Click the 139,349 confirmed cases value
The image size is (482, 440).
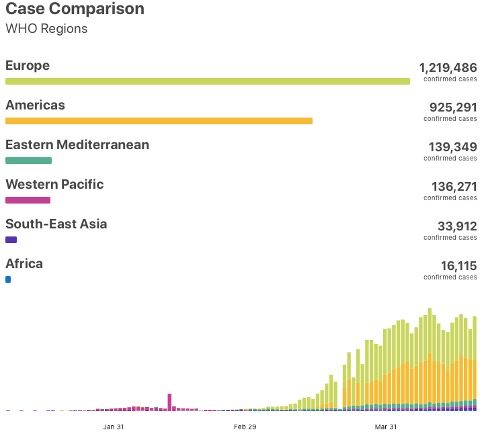(x=453, y=147)
